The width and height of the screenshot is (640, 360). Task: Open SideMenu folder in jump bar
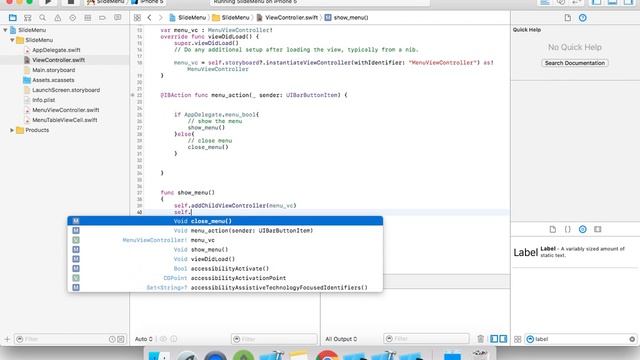click(x=231, y=18)
